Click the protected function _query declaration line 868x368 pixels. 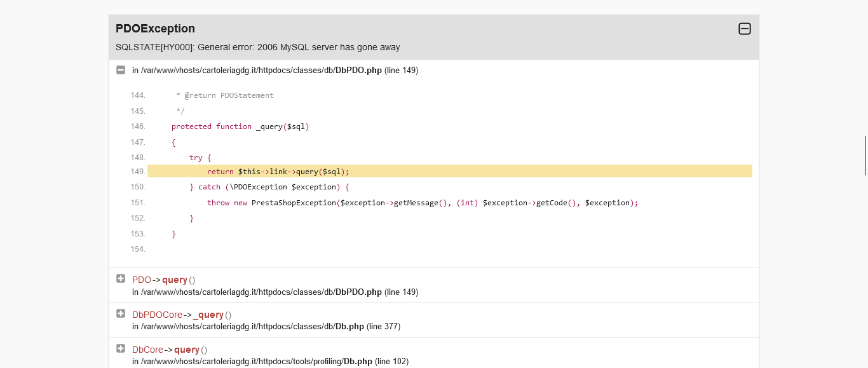[x=240, y=126]
